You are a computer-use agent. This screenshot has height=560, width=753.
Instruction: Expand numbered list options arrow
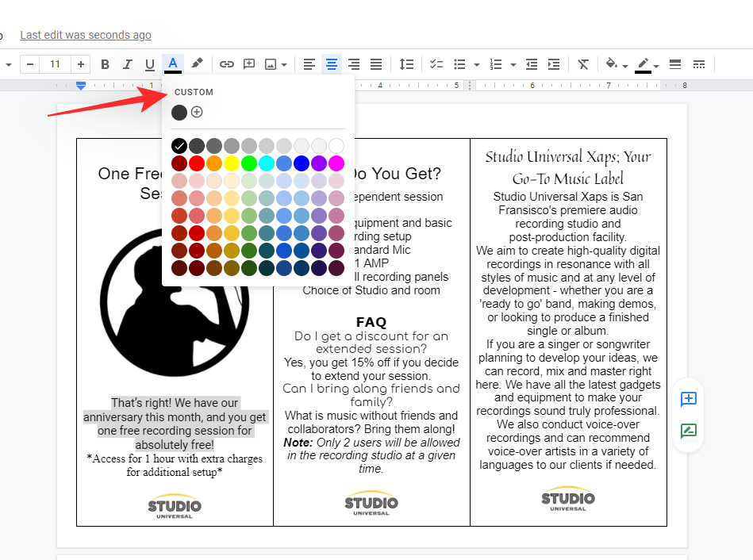tap(513, 65)
